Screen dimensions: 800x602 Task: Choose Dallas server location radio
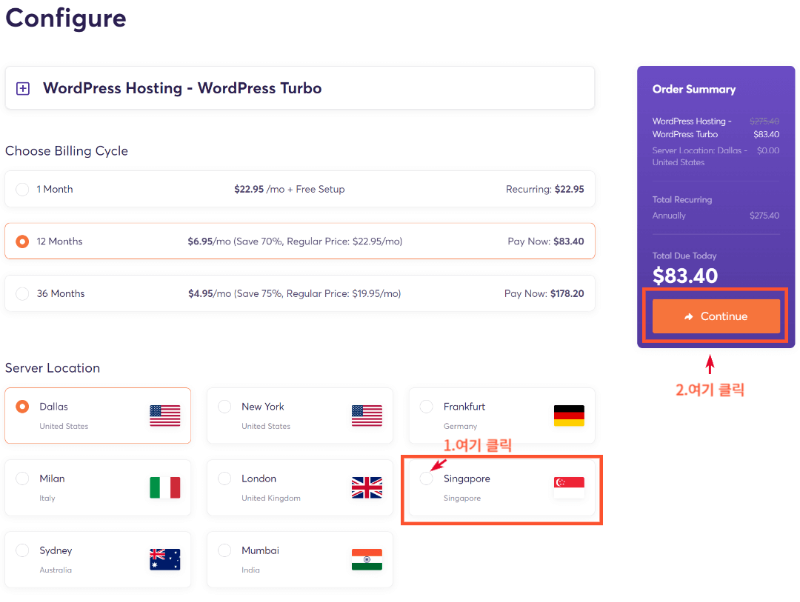pyautogui.click(x=22, y=407)
